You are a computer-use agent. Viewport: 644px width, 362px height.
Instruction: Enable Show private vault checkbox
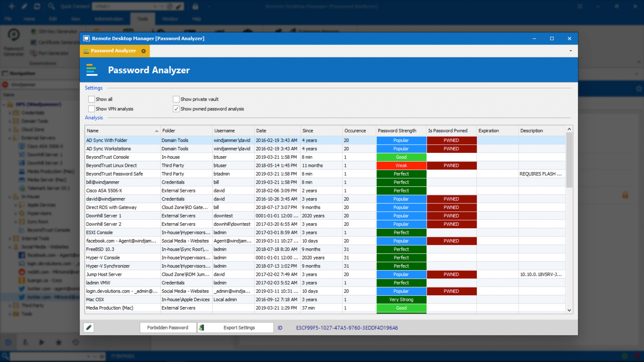click(176, 99)
